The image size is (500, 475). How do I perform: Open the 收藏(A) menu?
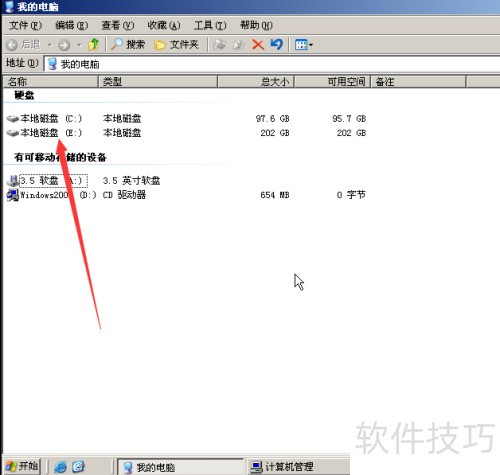[x=164, y=25]
